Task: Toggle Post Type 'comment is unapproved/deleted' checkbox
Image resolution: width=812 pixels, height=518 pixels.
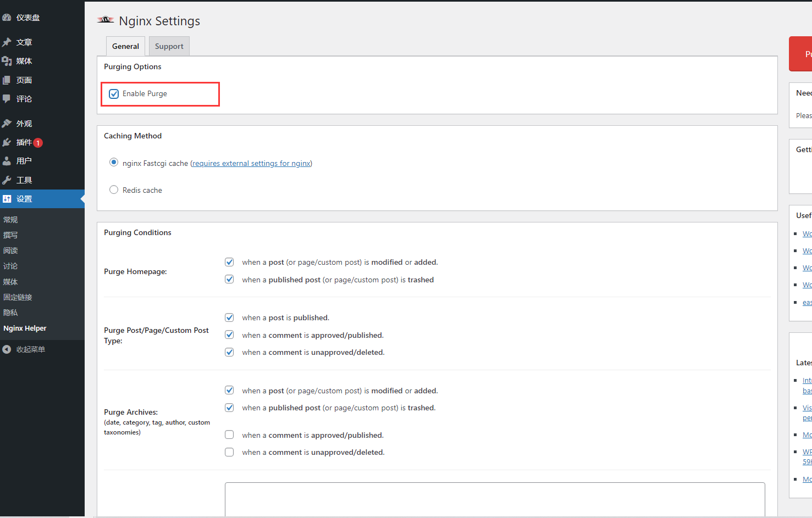Action: coord(229,352)
